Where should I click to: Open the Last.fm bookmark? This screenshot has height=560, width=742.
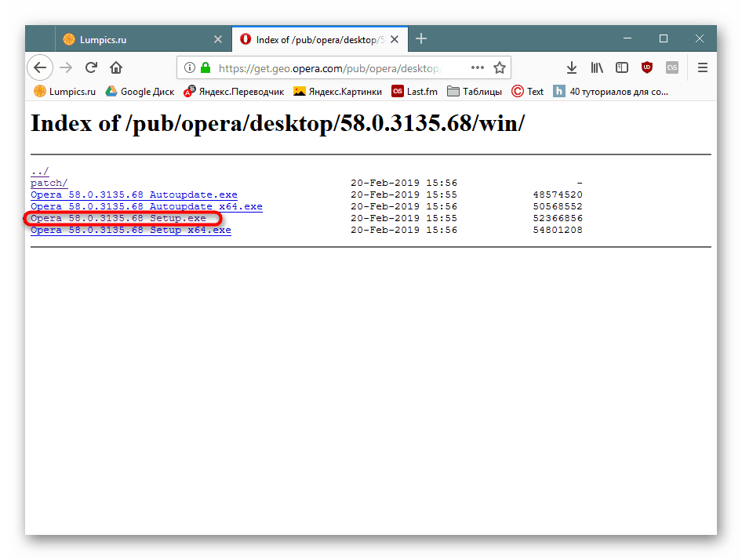pos(415,91)
